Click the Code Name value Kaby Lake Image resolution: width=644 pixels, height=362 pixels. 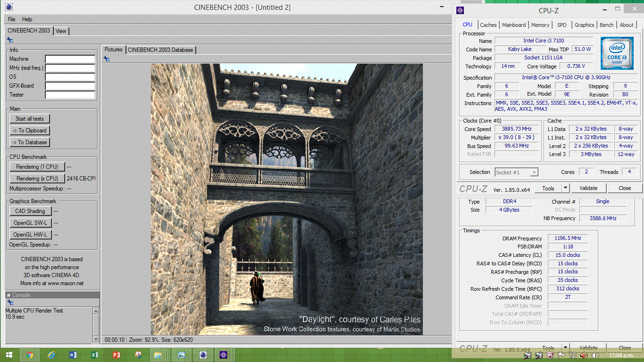point(520,49)
